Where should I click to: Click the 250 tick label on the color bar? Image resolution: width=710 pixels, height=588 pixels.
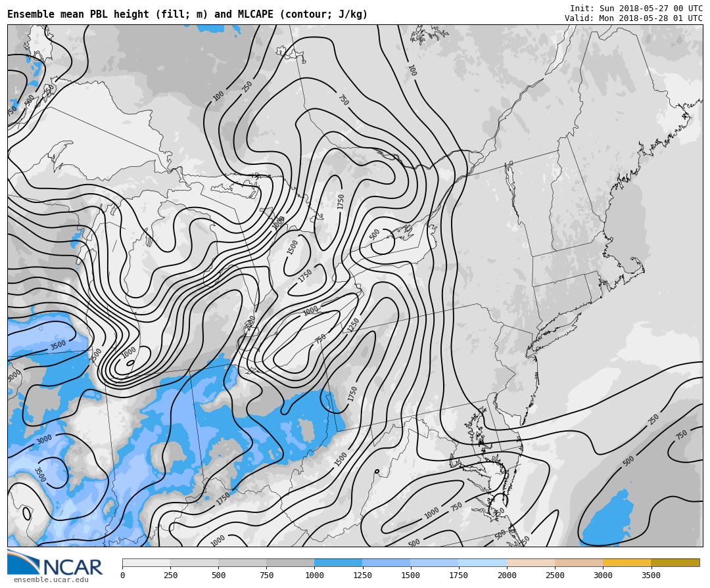170,576
